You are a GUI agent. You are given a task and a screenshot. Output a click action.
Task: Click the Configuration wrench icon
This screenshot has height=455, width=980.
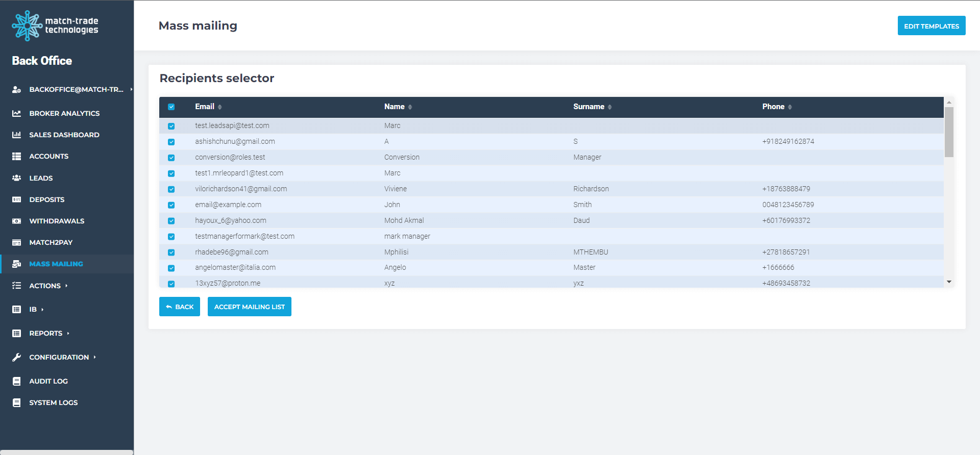tap(17, 357)
